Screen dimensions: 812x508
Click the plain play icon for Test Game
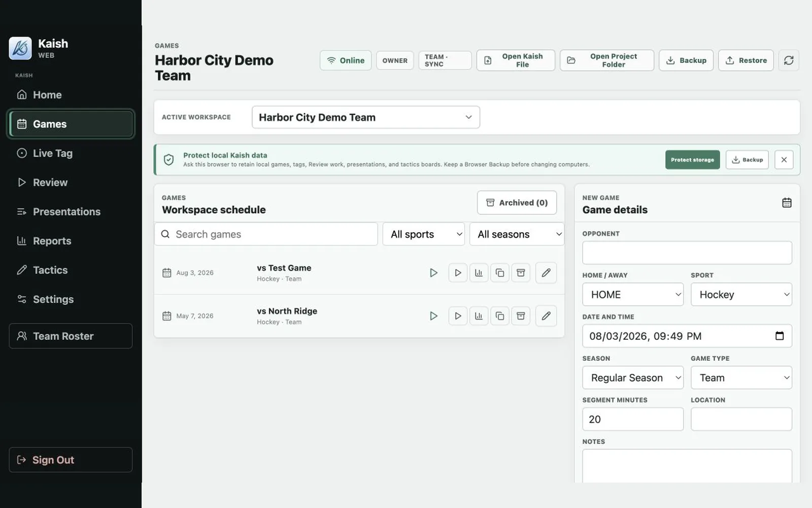[433, 273]
